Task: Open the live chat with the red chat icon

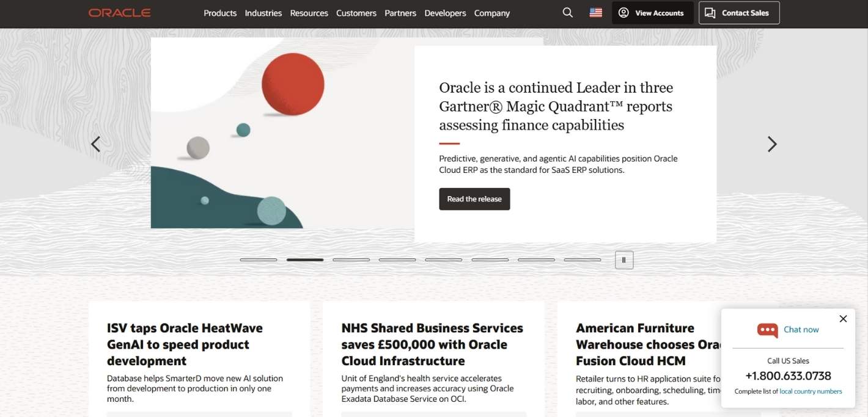Action: pyautogui.click(x=767, y=330)
